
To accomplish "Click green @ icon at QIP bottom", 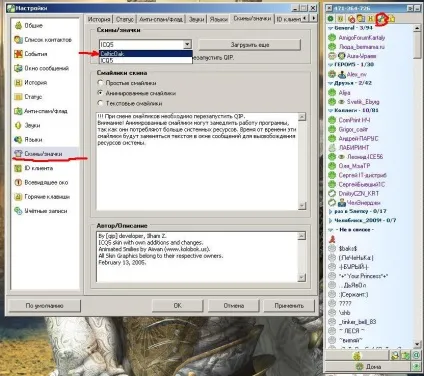I will [x=416, y=356].
